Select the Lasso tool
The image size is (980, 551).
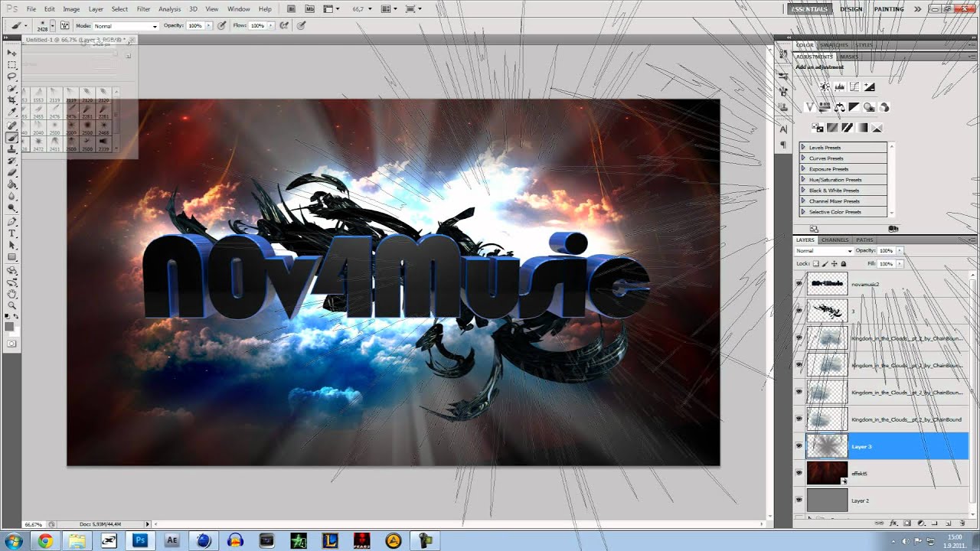12,77
